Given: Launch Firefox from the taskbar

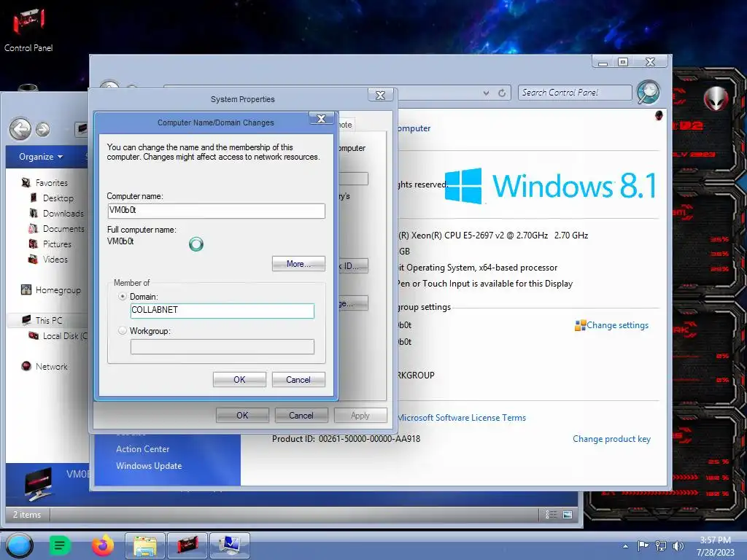Looking at the screenshot, I should [102, 545].
